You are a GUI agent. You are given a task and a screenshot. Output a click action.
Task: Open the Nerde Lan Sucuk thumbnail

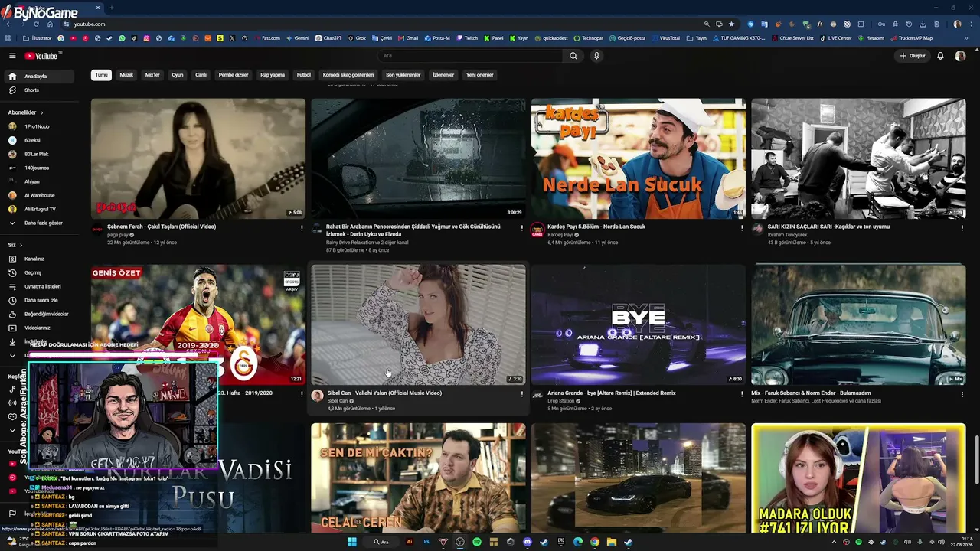(639, 158)
